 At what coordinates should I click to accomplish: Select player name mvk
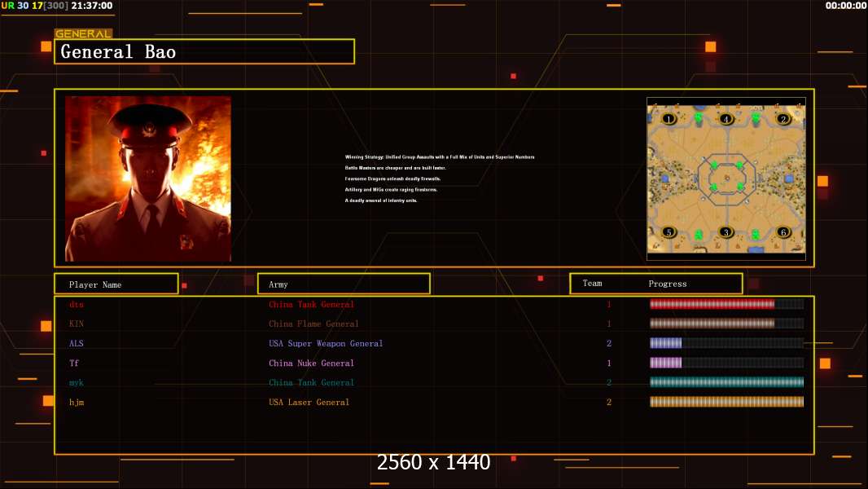coord(77,383)
